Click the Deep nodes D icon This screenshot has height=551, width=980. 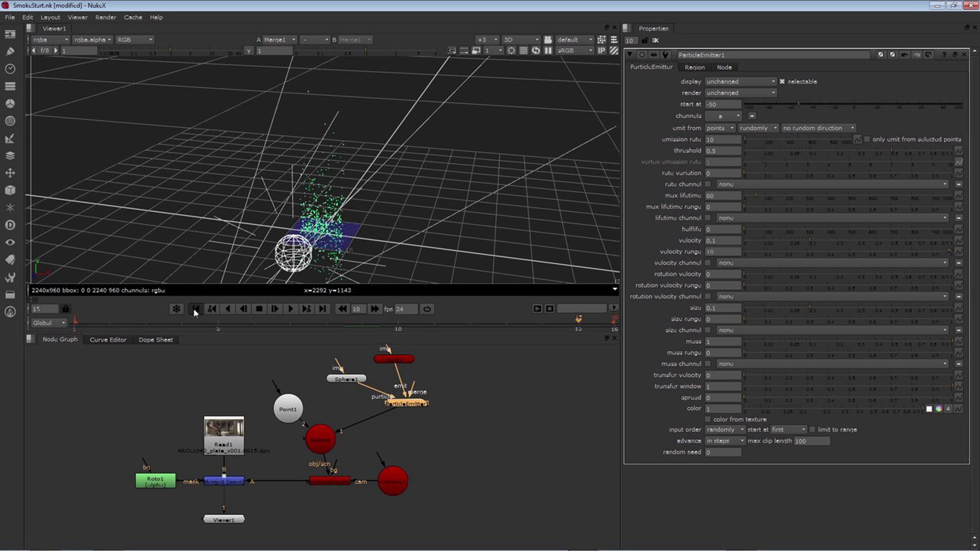point(10,225)
